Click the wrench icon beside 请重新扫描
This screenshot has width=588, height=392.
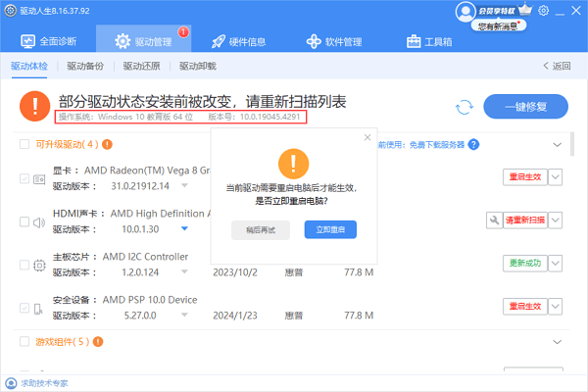(x=494, y=220)
